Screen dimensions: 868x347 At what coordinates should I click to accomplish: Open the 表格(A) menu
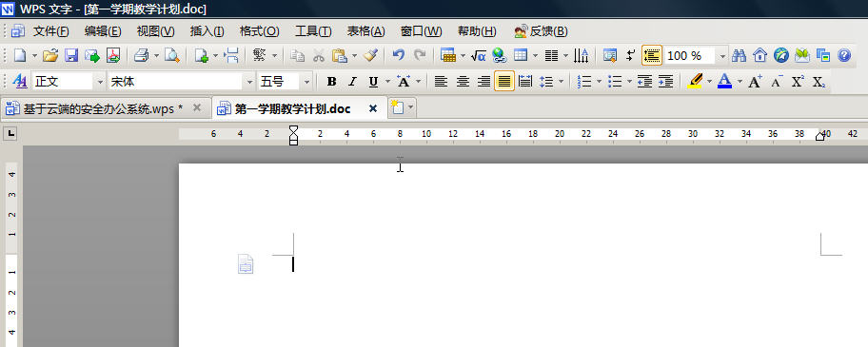point(365,31)
